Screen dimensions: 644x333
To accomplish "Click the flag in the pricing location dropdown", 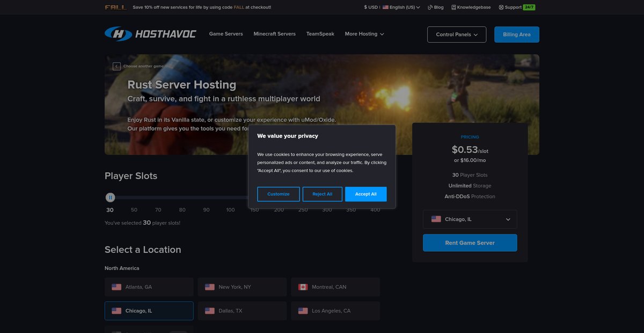I will 436,219.
